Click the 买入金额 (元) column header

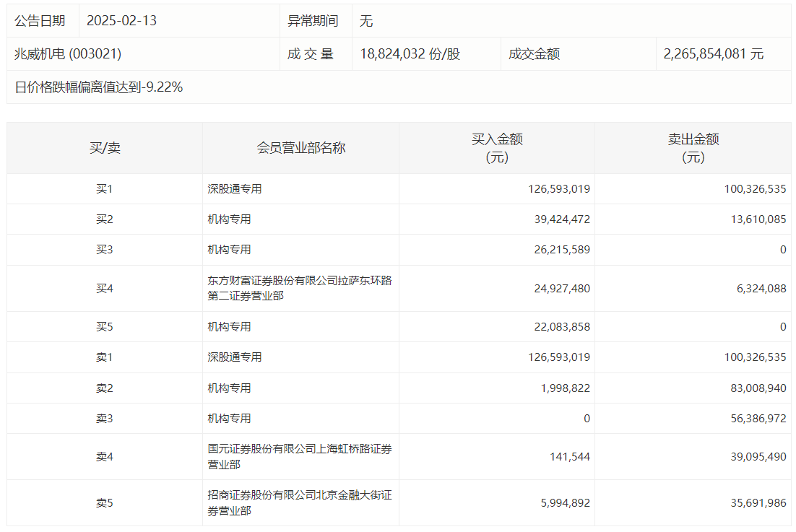coord(497,148)
